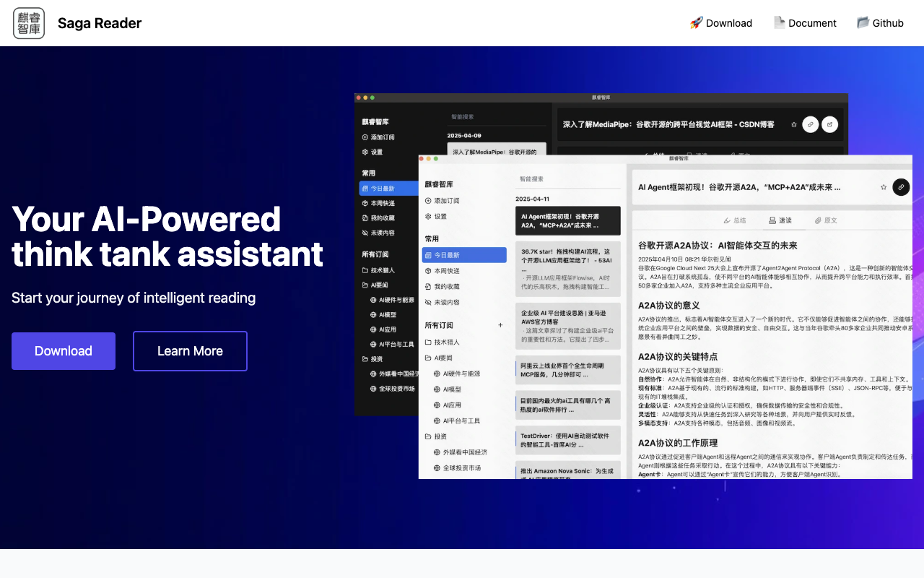Click the share link icon beside the A2A article title
Screen dimensions: 924x578
point(900,187)
